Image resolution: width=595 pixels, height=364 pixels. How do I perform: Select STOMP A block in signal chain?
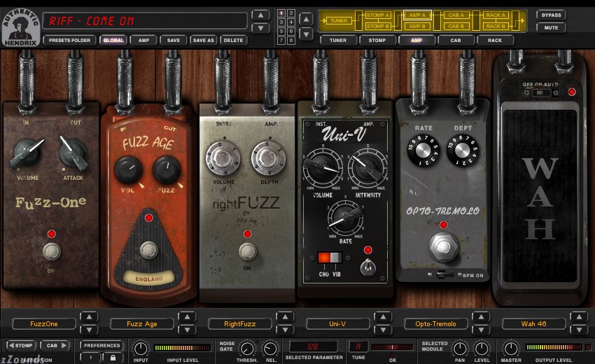point(377,15)
